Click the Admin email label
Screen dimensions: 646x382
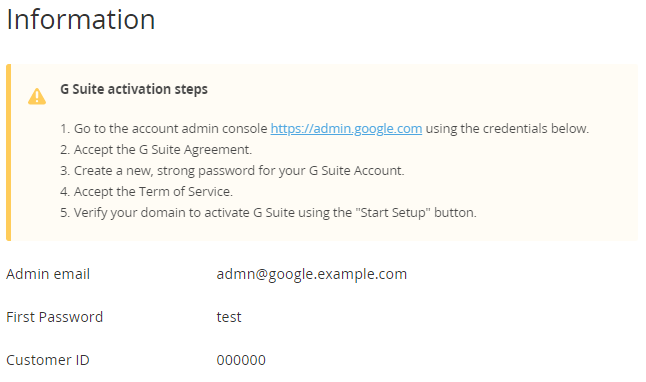click(48, 274)
